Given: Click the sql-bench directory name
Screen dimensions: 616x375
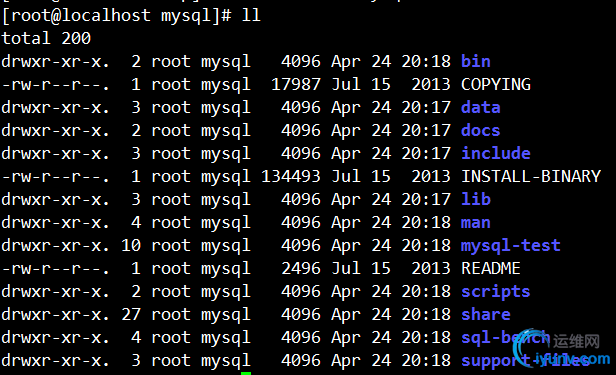Looking at the screenshot, I should (505, 337).
